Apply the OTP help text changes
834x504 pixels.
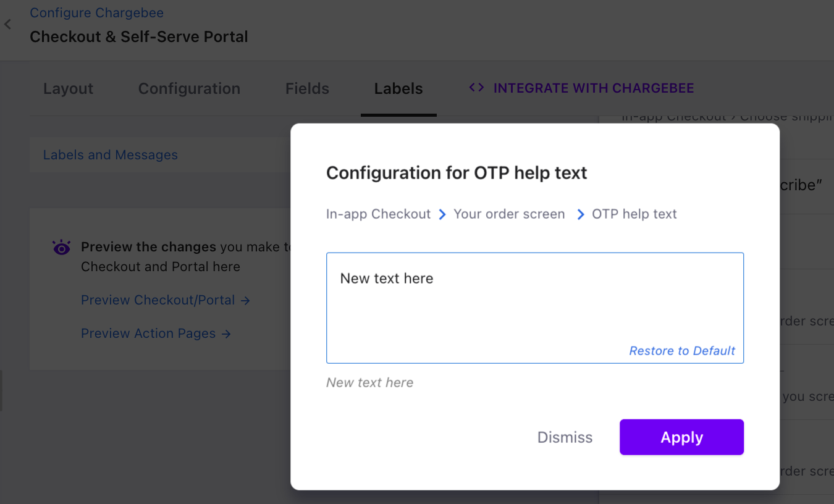(x=681, y=437)
